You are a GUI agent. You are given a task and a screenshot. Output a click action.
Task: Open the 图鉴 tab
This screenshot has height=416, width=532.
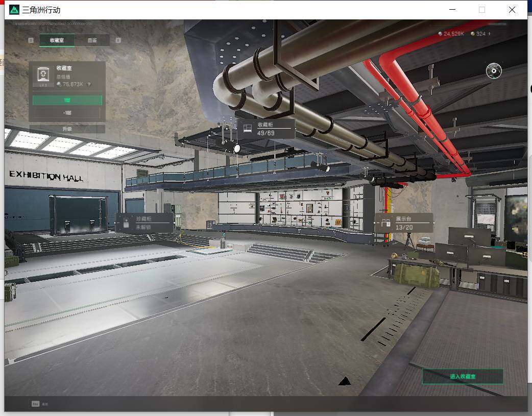click(x=92, y=40)
